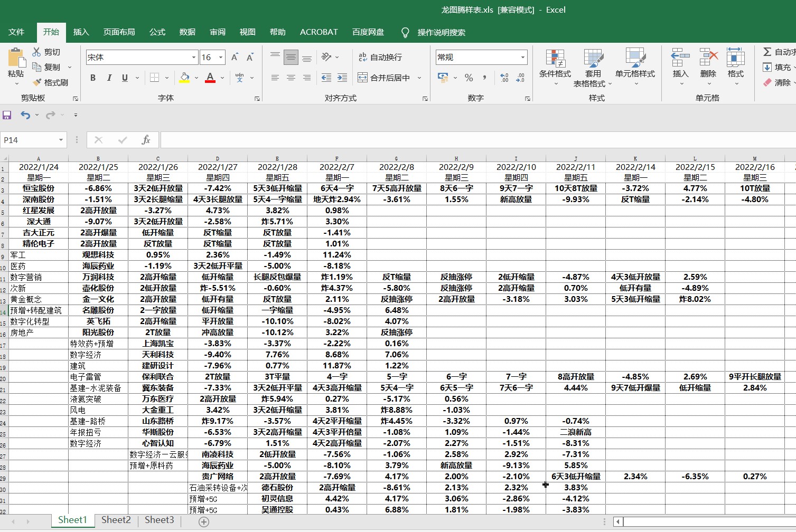Image resolution: width=796 pixels, height=532 pixels.
Task: Align text to vertical middle
Action: (291, 57)
